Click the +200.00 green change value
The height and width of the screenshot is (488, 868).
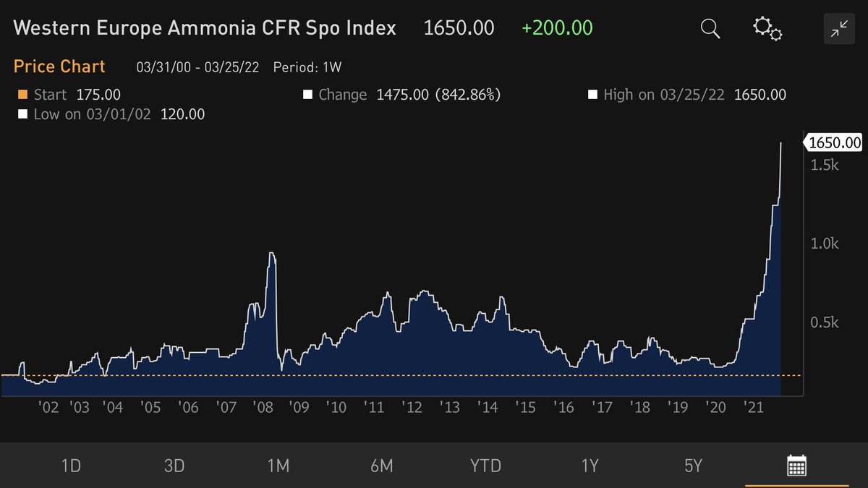pos(557,28)
